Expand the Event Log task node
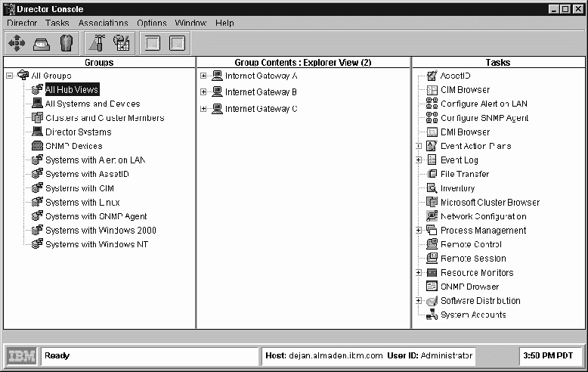 click(419, 160)
